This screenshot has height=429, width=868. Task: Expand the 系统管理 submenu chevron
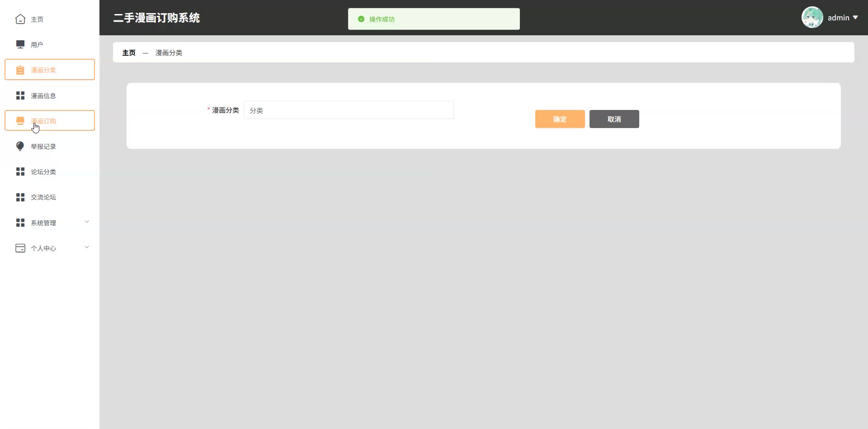(x=87, y=222)
